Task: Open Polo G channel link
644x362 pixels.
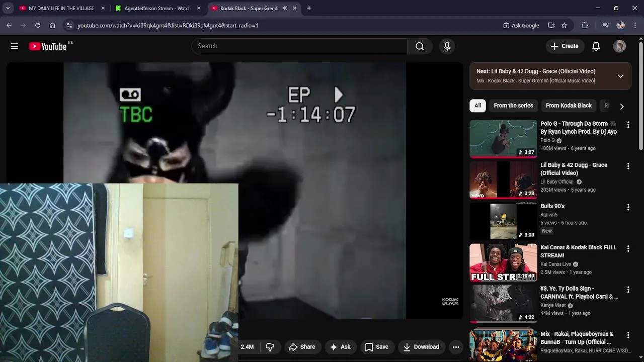Action: click(547, 141)
